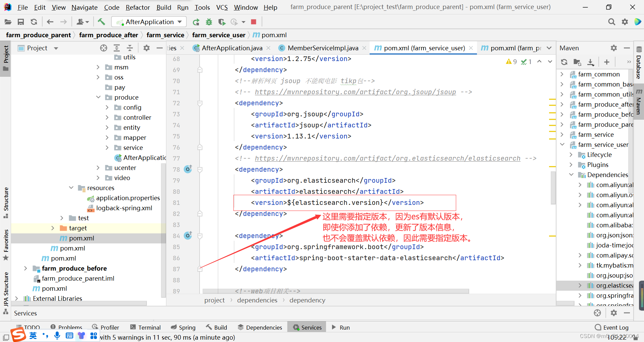The image size is (644, 342).
Task: Collapse all icon in Project panel
Action: point(130,48)
